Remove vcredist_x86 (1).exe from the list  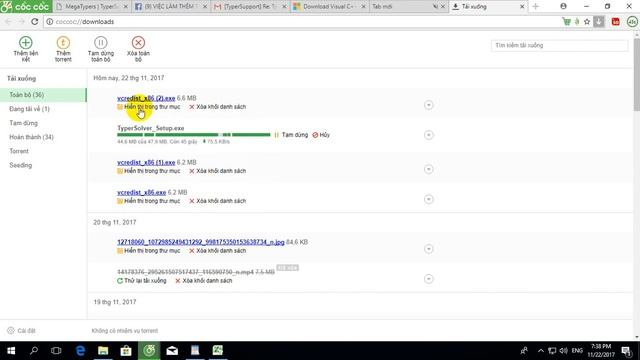coord(218,171)
